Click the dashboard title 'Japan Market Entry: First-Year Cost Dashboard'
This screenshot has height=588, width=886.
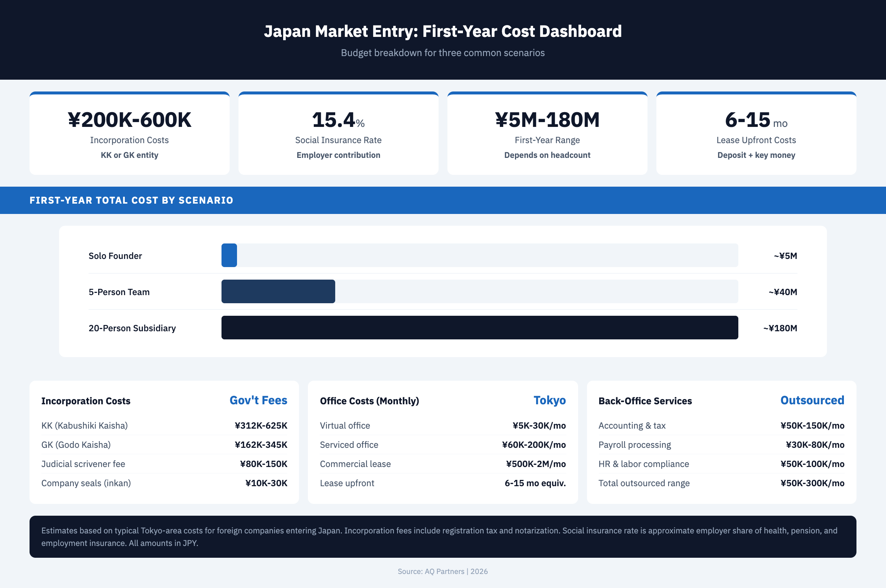pos(443,31)
